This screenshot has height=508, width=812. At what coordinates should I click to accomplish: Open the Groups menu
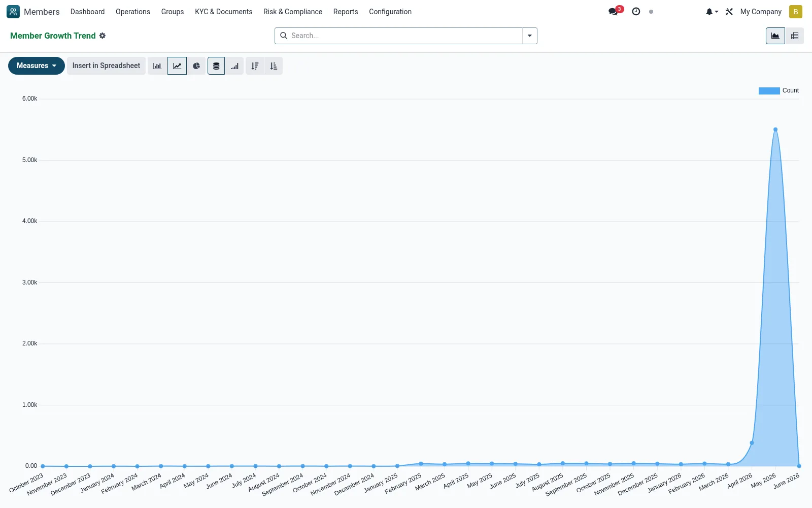point(173,12)
